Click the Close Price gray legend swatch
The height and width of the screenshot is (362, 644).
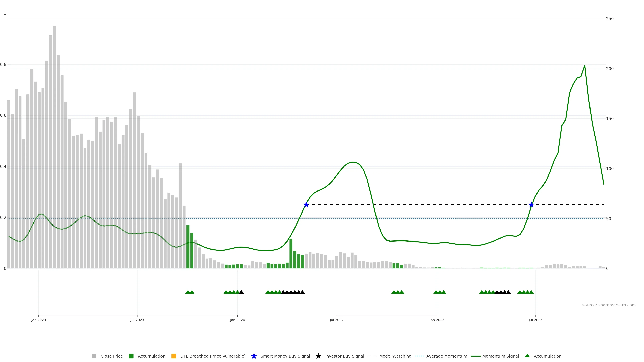click(94, 356)
